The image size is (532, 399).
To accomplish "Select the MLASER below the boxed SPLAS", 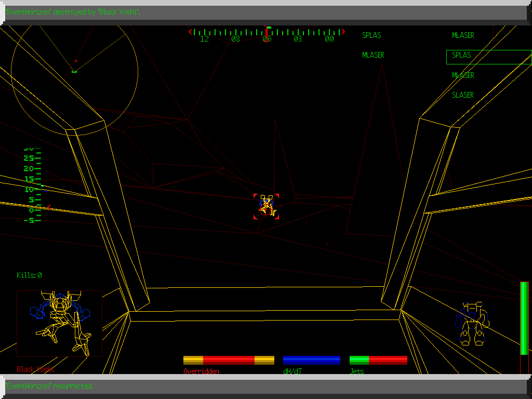I will point(463,75).
